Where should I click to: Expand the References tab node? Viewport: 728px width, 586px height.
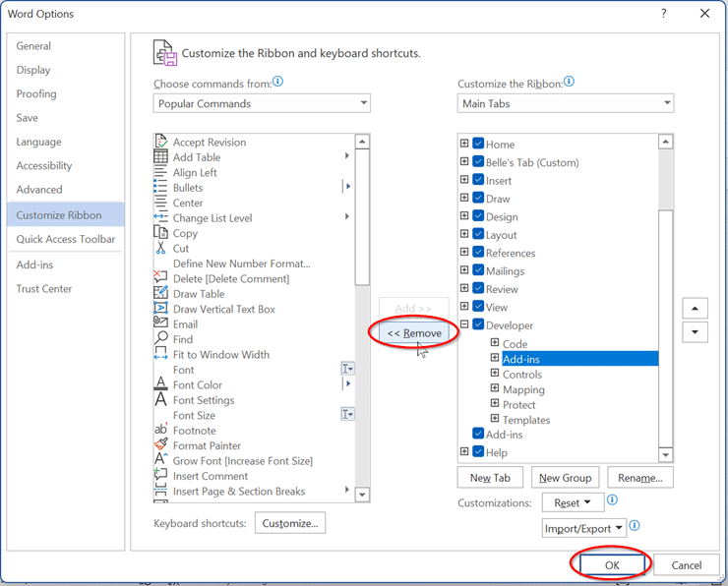(464, 252)
